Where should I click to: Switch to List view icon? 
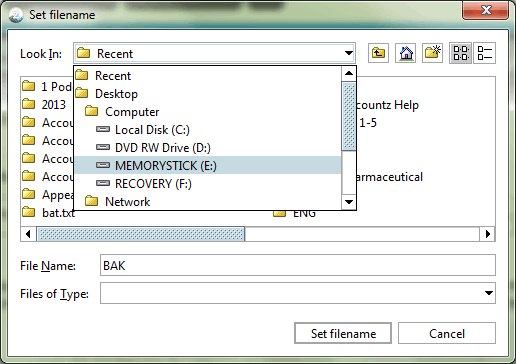460,53
